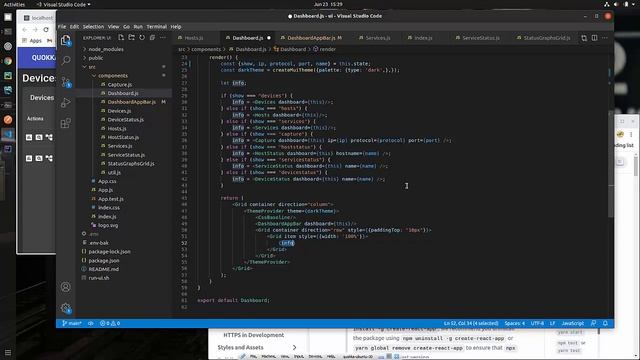
Task: Open the Explorer view in activity bar
Action: (66, 40)
